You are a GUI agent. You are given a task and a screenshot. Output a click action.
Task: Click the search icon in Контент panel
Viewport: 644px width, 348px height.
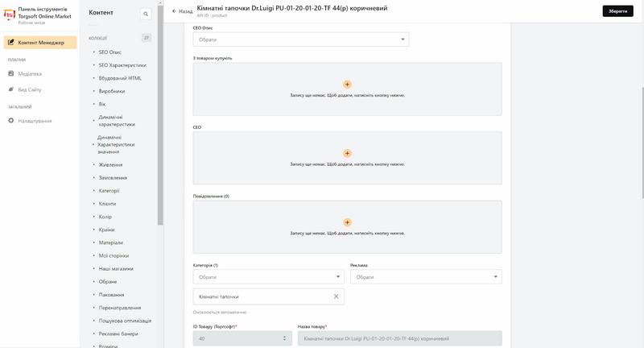point(146,14)
